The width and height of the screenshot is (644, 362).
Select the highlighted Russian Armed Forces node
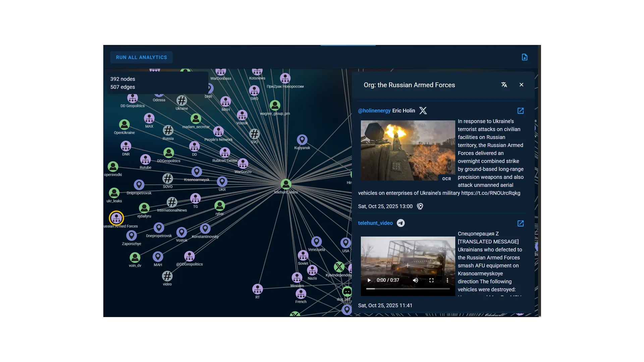[x=116, y=218]
